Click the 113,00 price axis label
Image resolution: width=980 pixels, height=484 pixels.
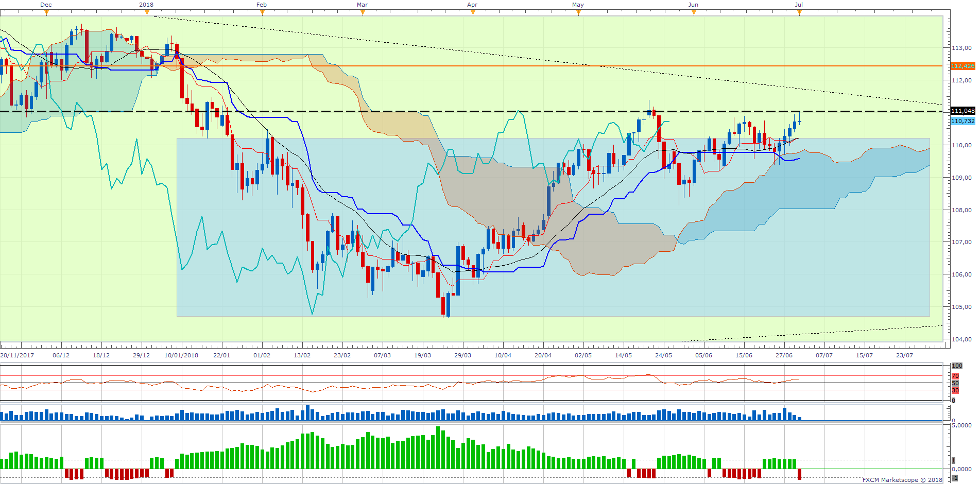click(961, 48)
